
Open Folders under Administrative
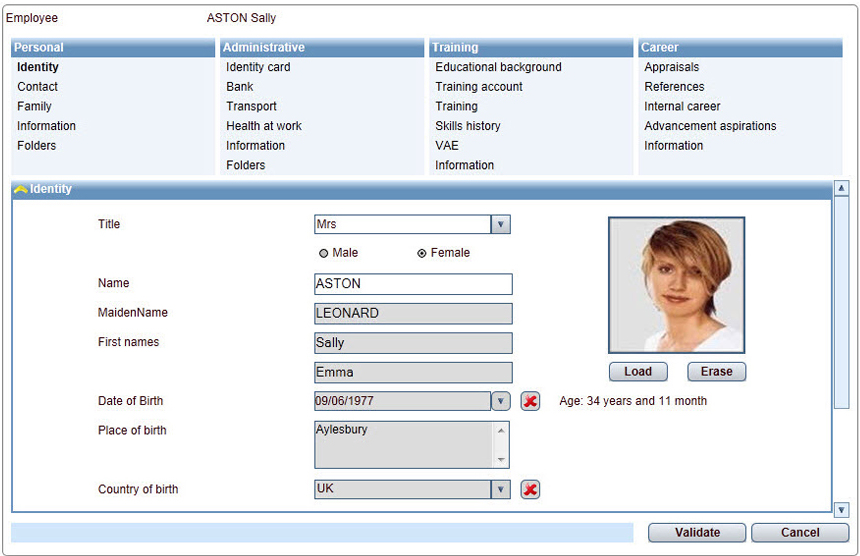(x=246, y=165)
